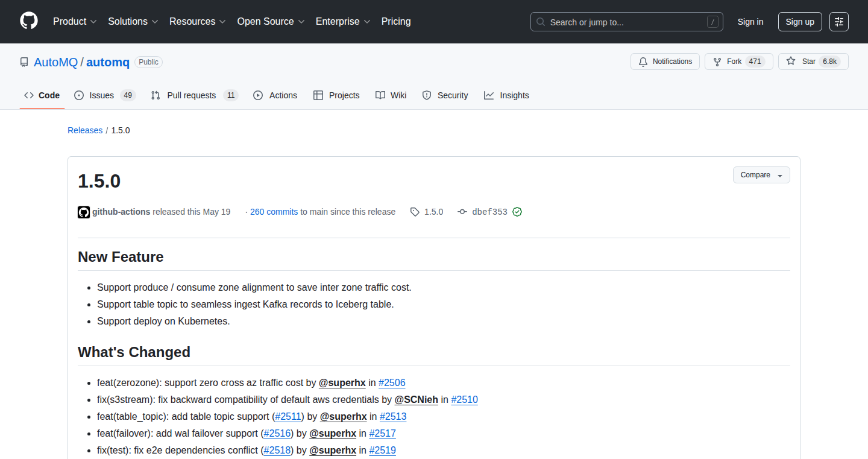Viewport: 868px width, 459px height.
Task: Open the Pricing page
Action: 396,21
